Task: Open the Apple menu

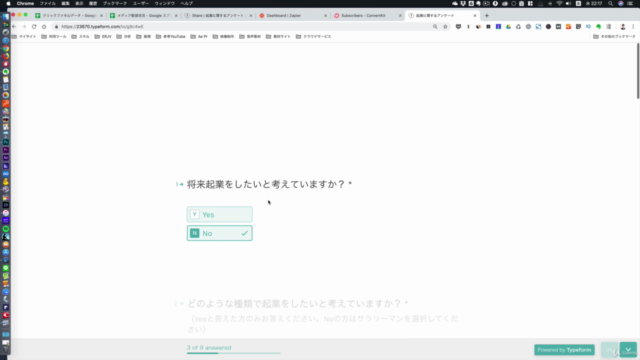Action: pos(8,3)
